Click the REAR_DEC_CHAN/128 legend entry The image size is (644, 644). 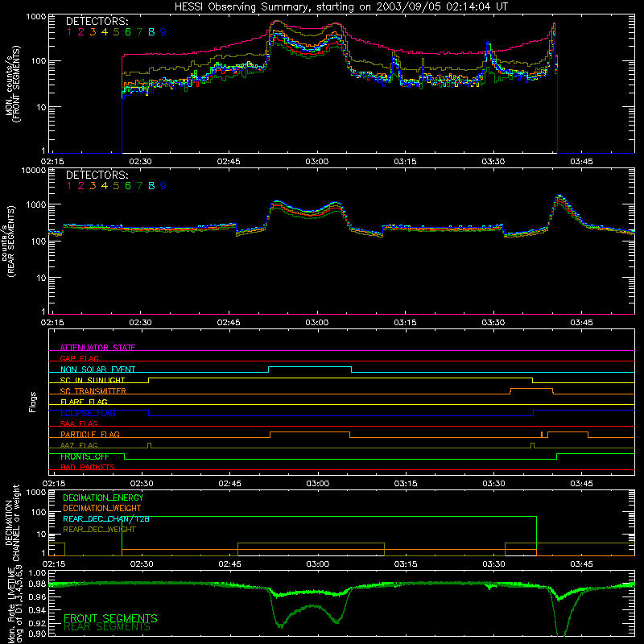106,519
